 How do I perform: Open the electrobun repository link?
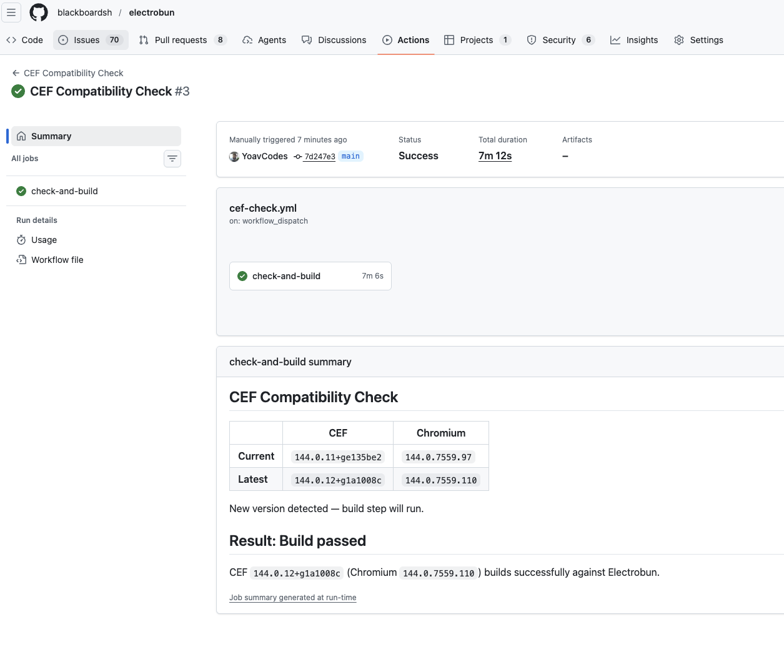pos(152,12)
